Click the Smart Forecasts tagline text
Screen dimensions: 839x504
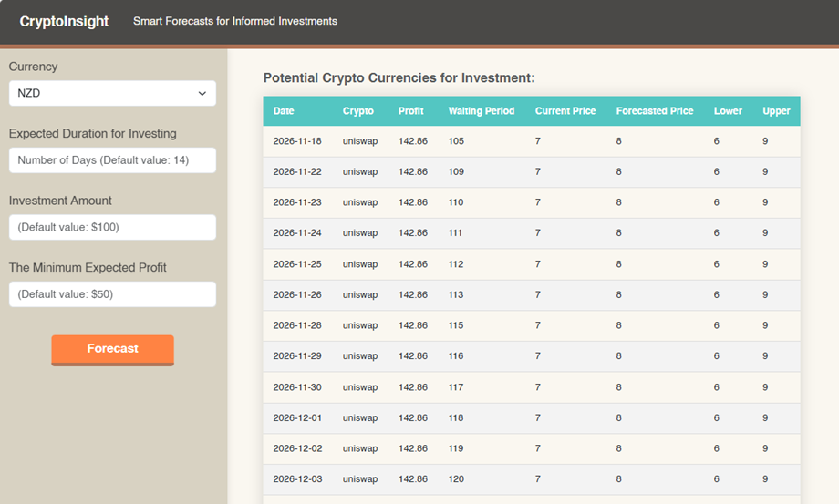[x=235, y=21]
